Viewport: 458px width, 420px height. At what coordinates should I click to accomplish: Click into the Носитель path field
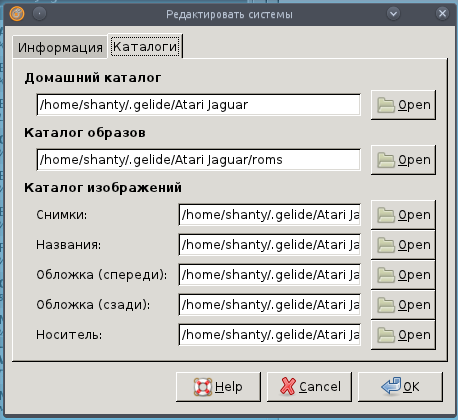pos(270,335)
